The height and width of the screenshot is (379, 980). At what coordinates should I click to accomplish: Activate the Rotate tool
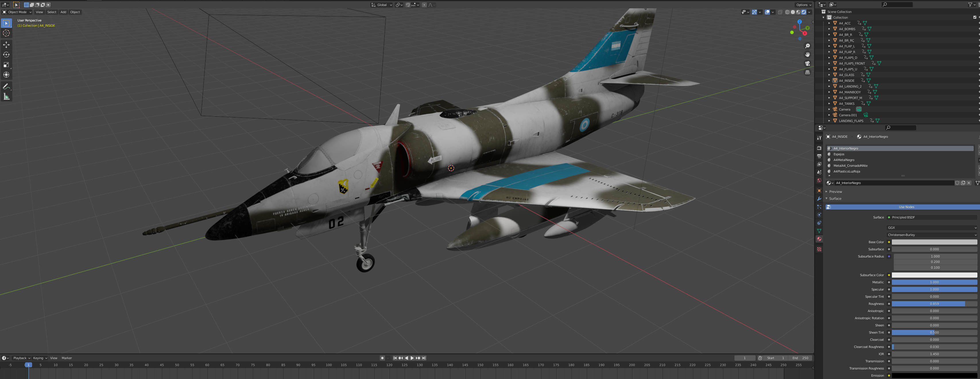7,55
